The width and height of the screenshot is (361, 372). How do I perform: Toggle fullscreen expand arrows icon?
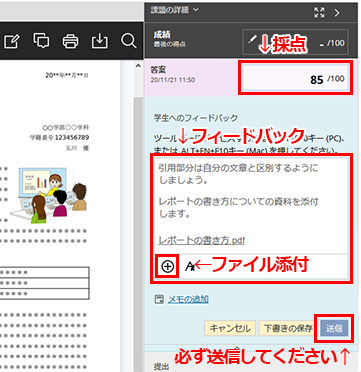tap(319, 13)
